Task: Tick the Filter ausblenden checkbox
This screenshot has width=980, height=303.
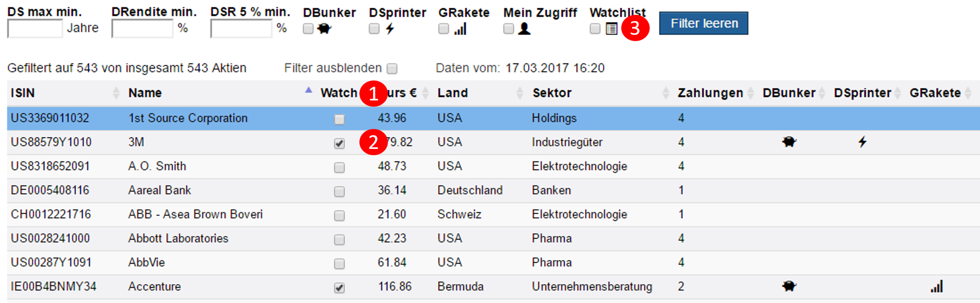Action: pos(392,68)
